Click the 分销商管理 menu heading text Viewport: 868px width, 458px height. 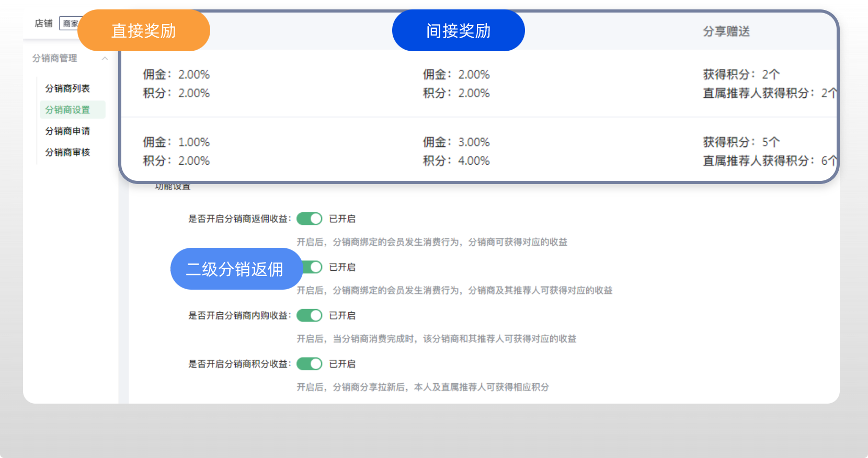pos(54,59)
